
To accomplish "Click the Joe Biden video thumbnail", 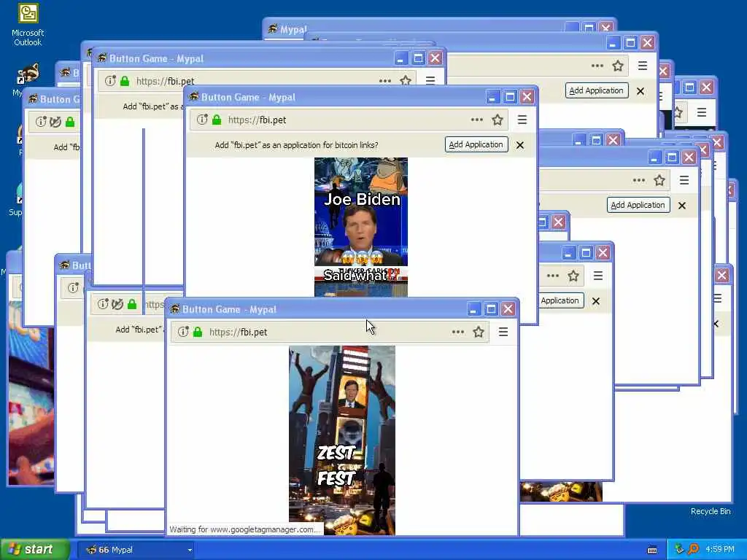I will [x=361, y=227].
